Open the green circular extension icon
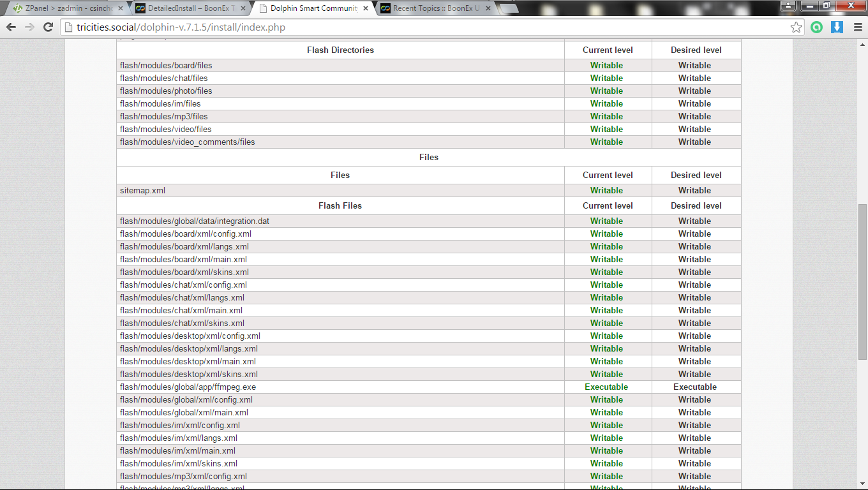The height and width of the screenshot is (490, 868). (816, 27)
